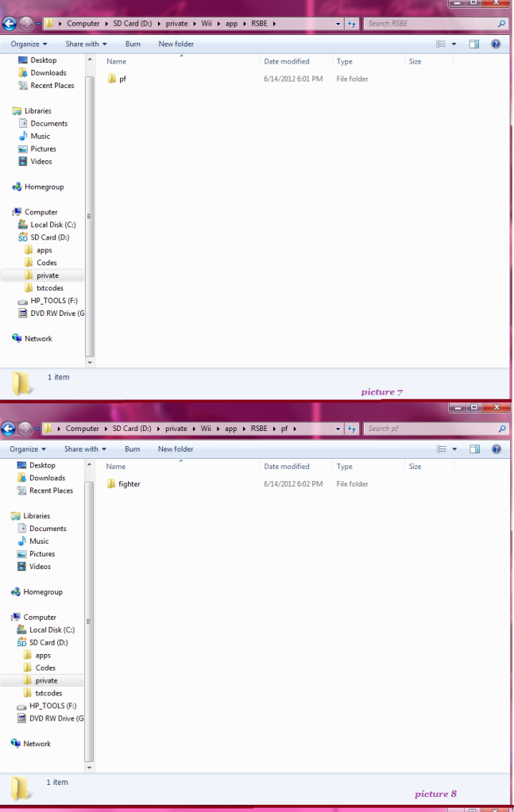Change view icon in top RSBE window
514x812 pixels.
441,44
